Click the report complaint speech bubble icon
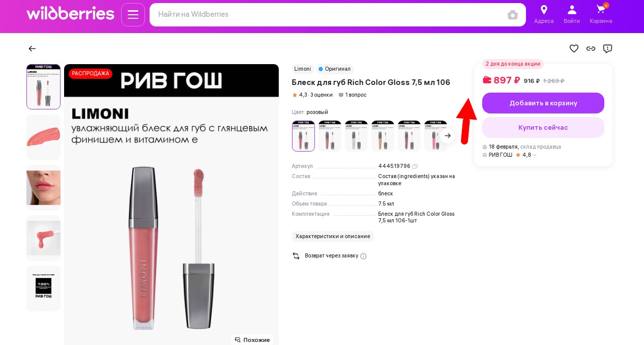Viewport: 644px width, 345px height. pyautogui.click(x=607, y=48)
